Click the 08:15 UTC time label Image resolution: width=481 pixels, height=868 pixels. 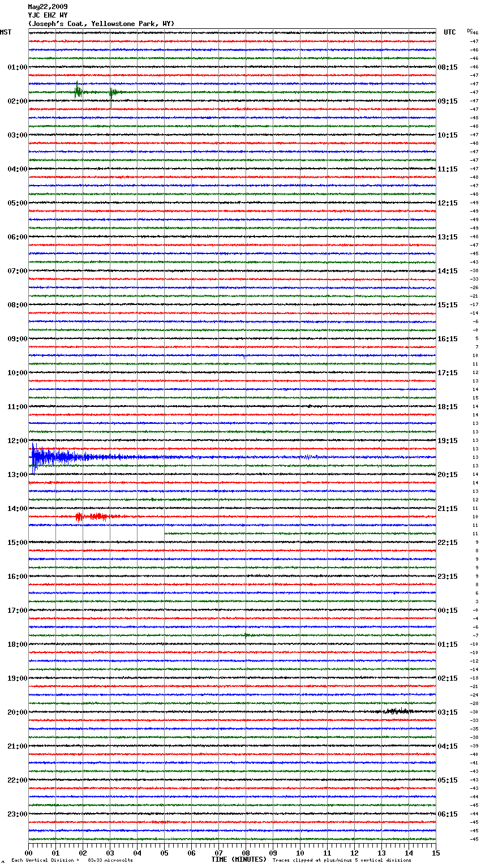click(448, 67)
